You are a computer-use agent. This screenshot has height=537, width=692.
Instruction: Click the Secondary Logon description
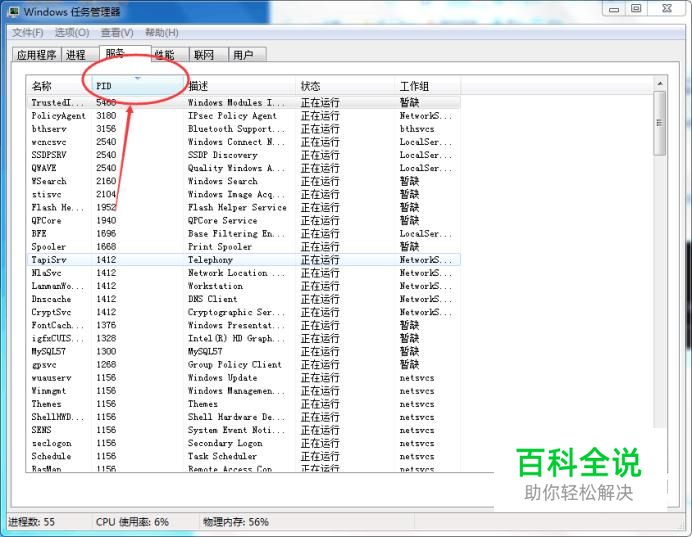coord(225,443)
